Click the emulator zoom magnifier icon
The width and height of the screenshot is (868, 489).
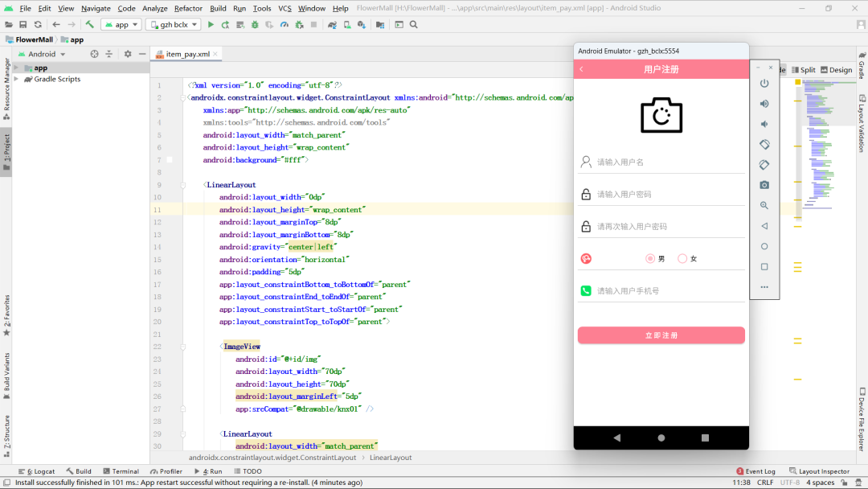coord(764,205)
